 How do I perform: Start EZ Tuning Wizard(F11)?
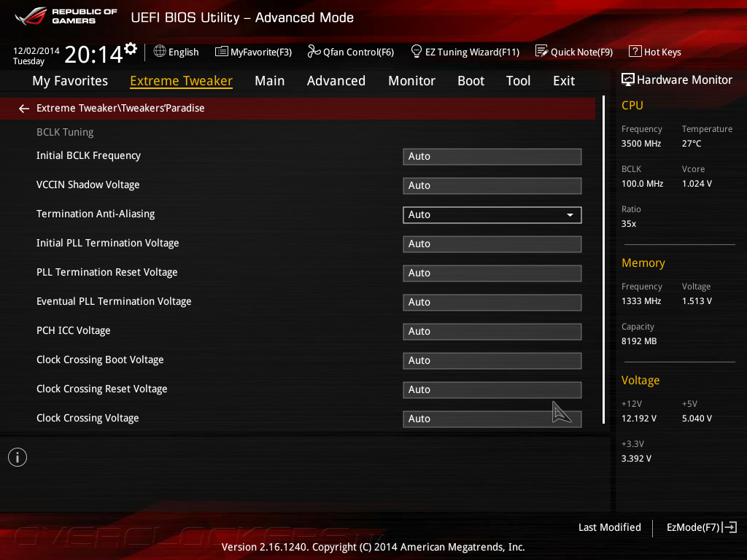point(465,52)
